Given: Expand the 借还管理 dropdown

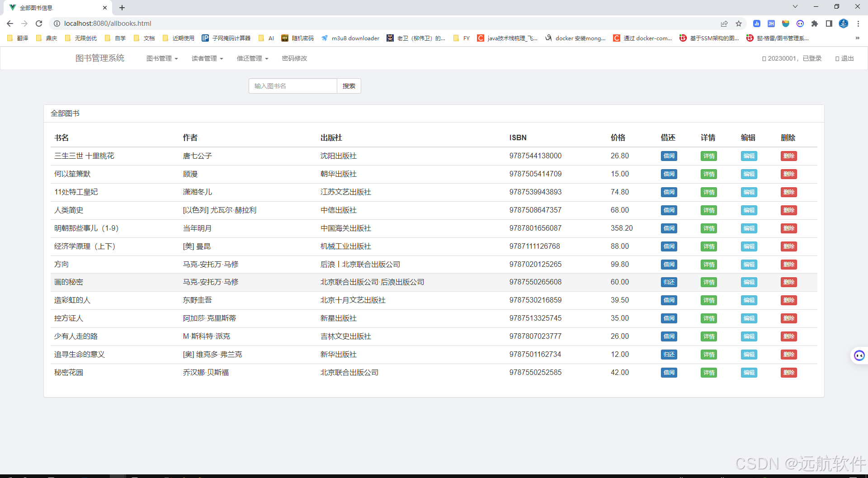Looking at the screenshot, I should 252,58.
